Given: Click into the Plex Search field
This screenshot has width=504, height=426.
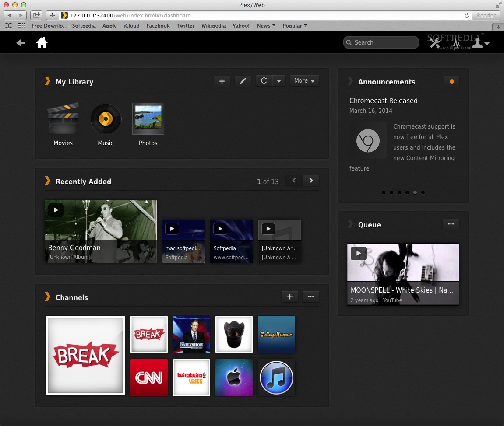Looking at the screenshot, I should 381,42.
